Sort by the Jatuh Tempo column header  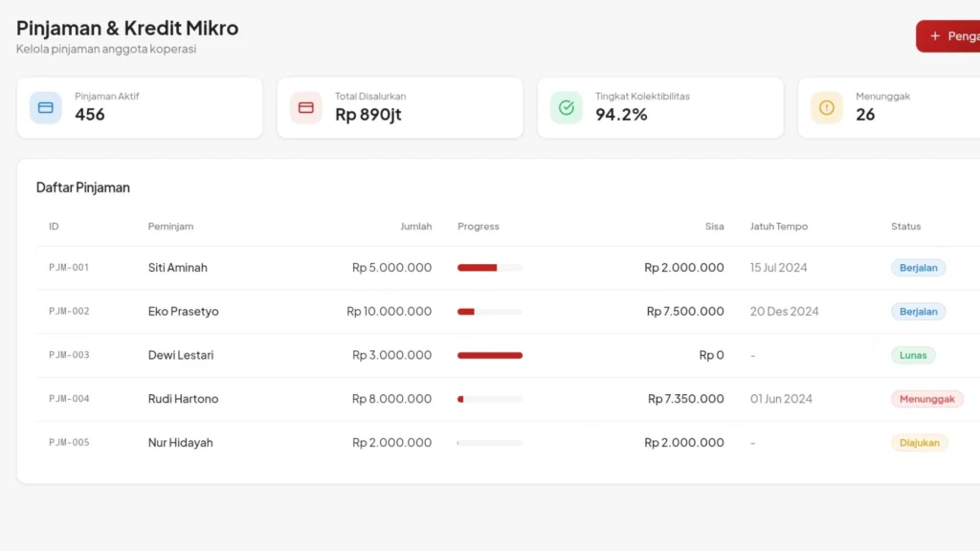click(x=779, y=227)
